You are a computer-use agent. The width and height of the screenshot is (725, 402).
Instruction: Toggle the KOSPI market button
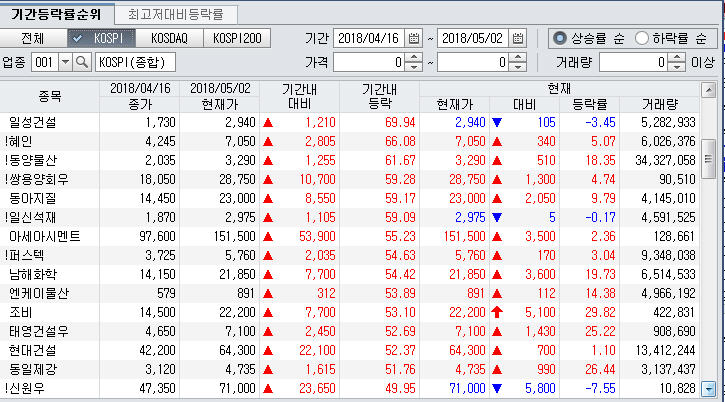click(101, 38)
